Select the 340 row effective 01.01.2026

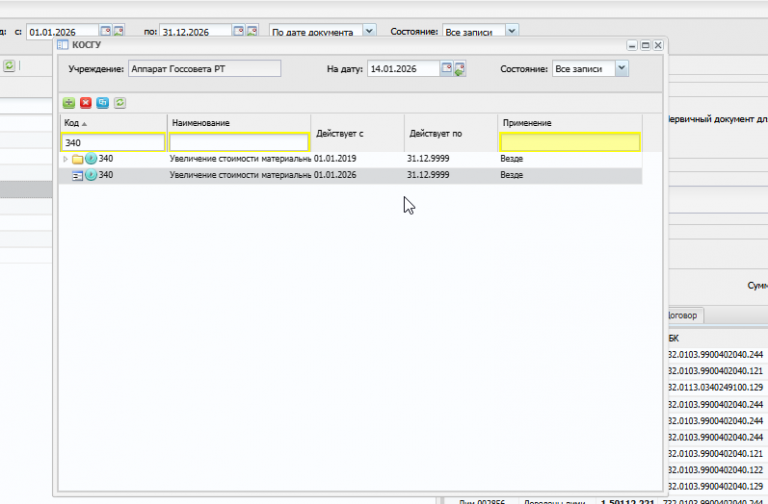click(x=351, y=175)
